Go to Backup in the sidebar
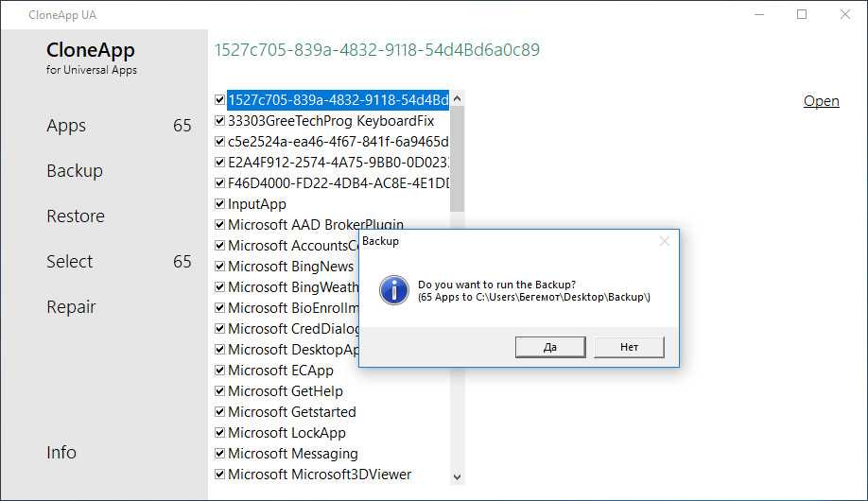Viewport: 868px width, 501px height. (75, 171)
